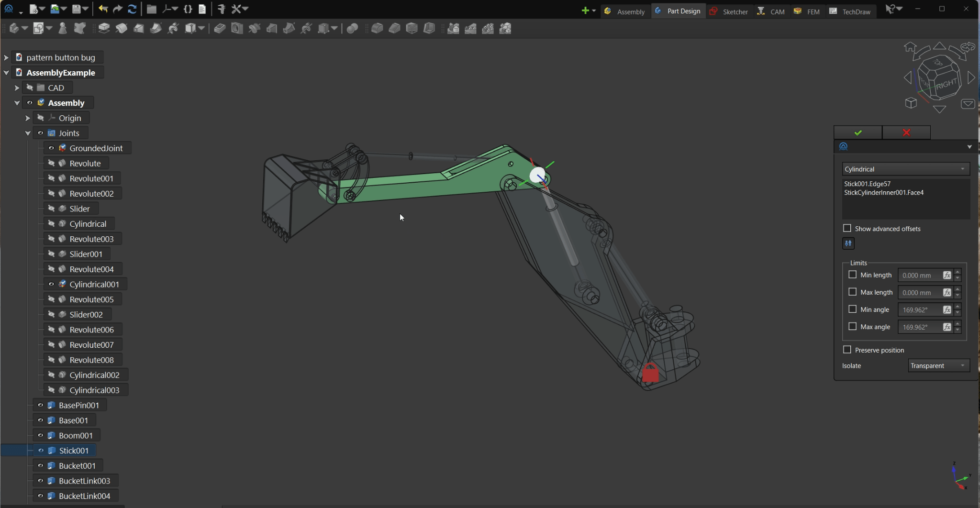The image size is (980, 508).
Task: Click the fx icon for Min angle
Action: tap(947, 310)
